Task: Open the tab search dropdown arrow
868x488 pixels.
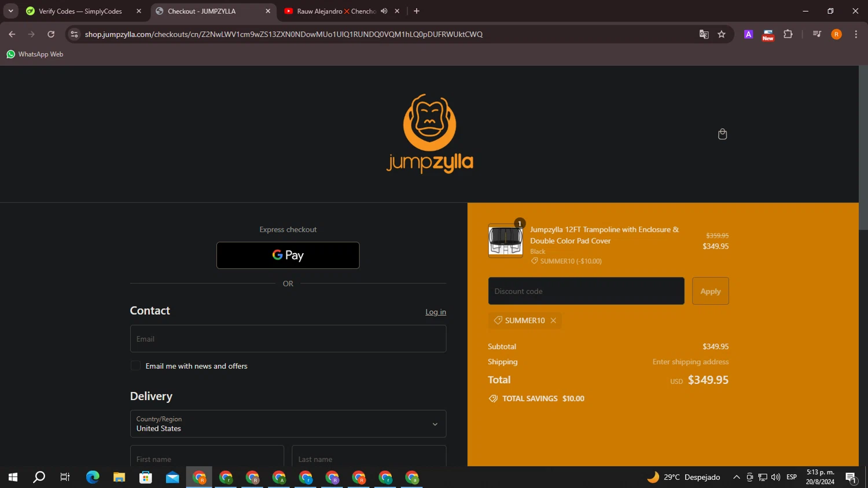Action: pos(10,11)
